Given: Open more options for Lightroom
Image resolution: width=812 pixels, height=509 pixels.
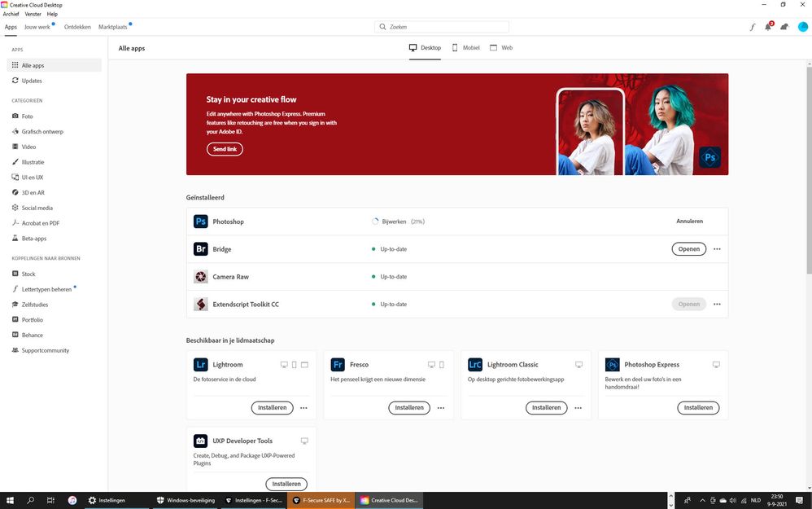Looking at the screenshot, I should [x=304, y=408].
